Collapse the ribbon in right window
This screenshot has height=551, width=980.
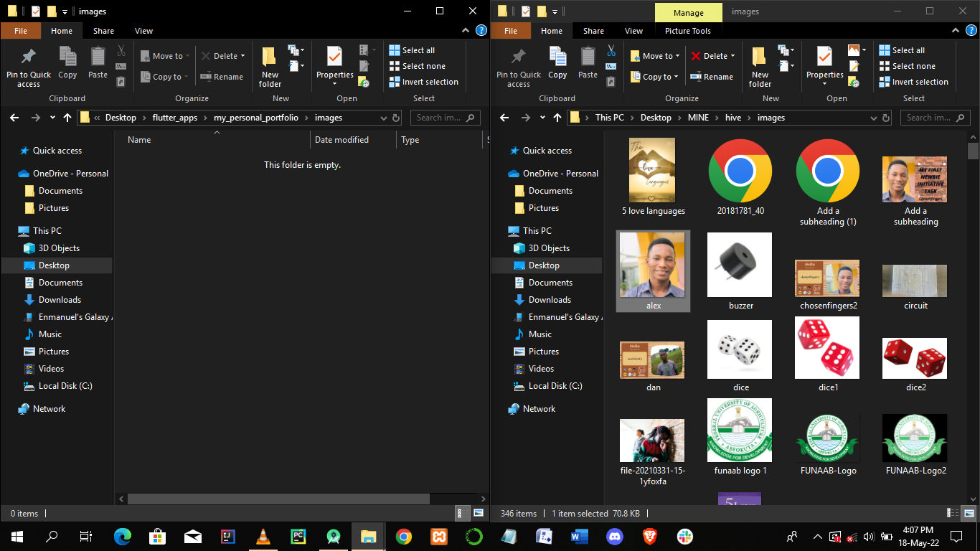(956, 31)
